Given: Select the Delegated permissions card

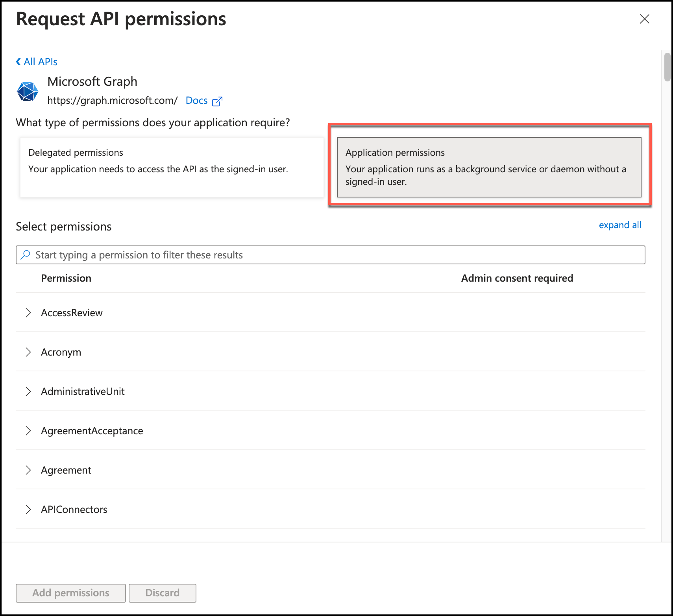Looking at the screenshot, I should 172,167.
